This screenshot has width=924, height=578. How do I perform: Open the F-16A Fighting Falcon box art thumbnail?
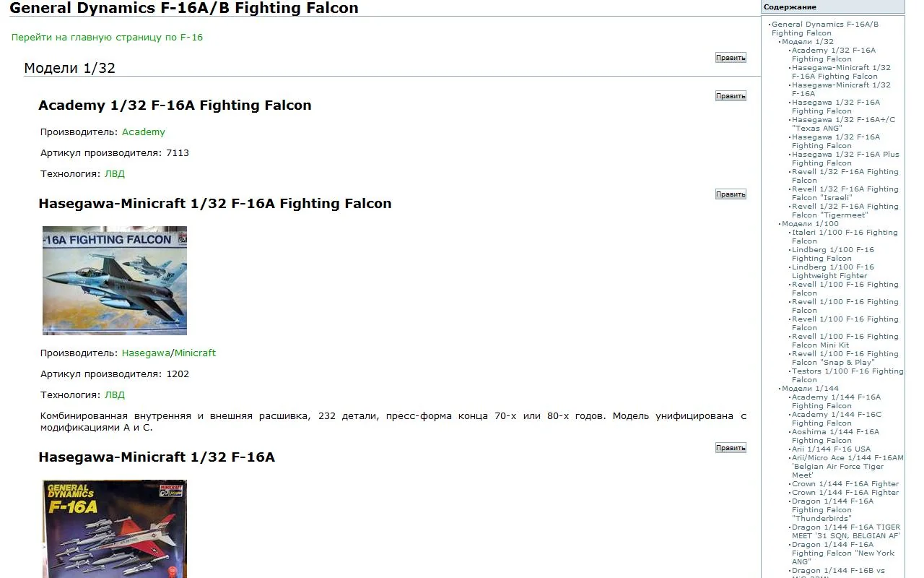click(x=115, y=280)
